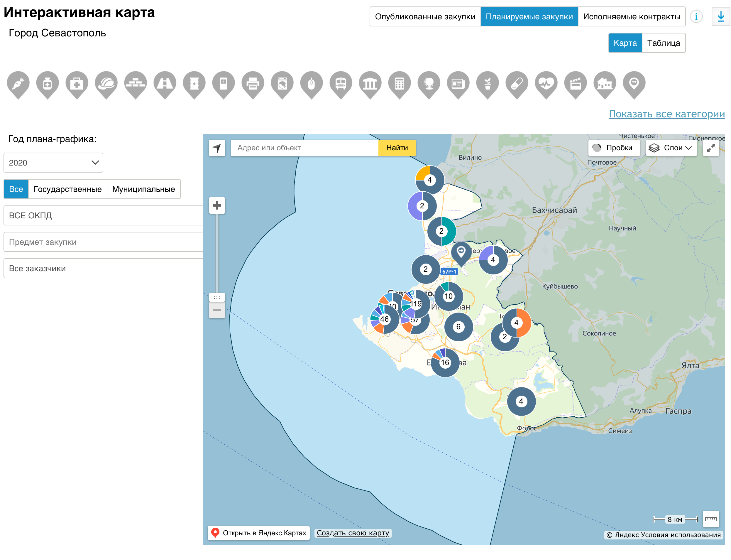Switch to Опубликованные закупки tab
Image resolution: width=731 pixels, height=560 pixels.
tap(425, 16)
